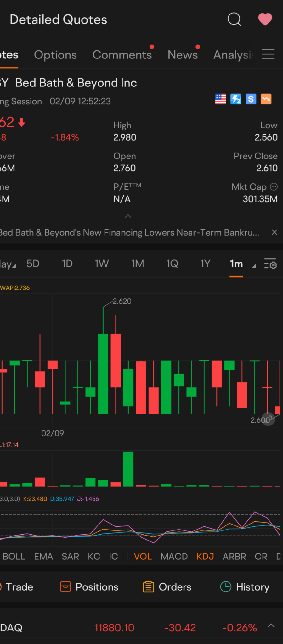Toggle IC indicator
This screenshot has height=644, width=283.
pos(113,556)
